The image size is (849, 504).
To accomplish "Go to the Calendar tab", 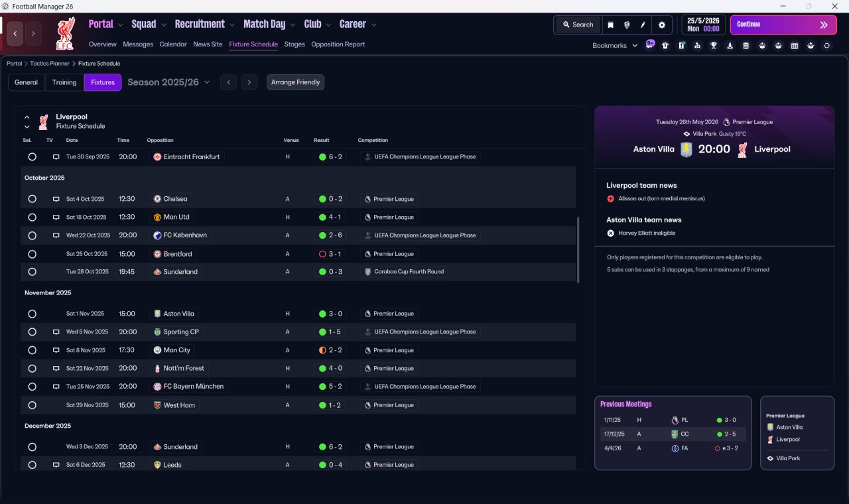I will pyautogui.click(x=173, y=44).
